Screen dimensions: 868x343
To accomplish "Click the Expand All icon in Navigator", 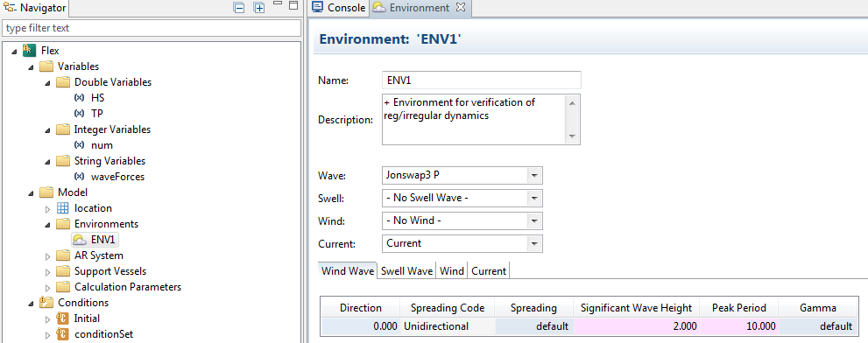I will click(x=258, y=8).
